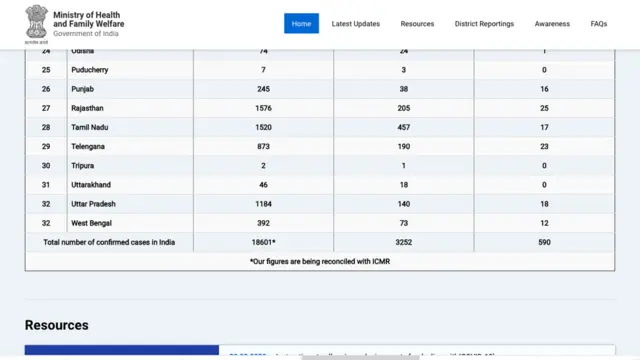Open Latest Updates in navigation
The height and width of the screenshot is (360, 640).
[356, 24]
